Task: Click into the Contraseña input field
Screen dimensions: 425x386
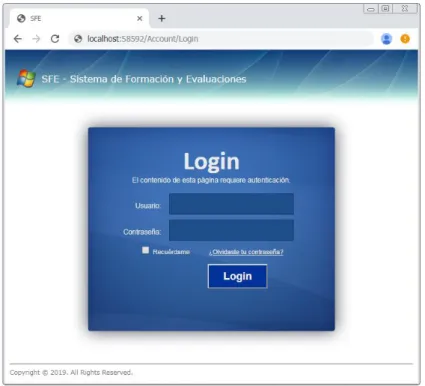Action: [231, 230]
